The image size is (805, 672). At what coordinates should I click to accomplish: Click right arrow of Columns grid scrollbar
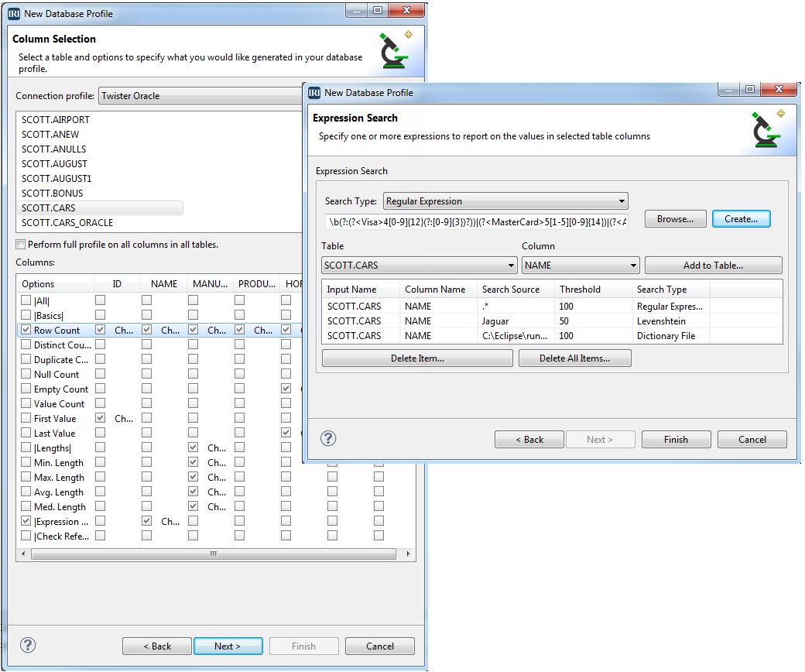tap(408, 554)
